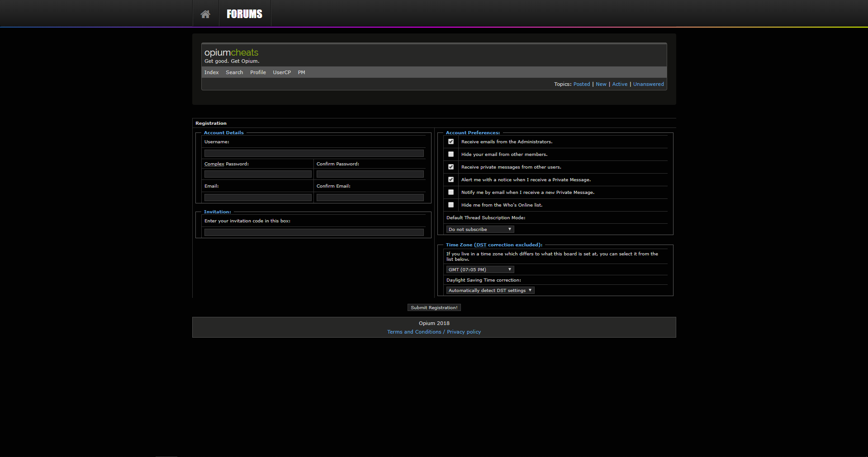Disable alert notice for Private Message
This screenshot has width=868, height=457.
click(x=451, y=179)
